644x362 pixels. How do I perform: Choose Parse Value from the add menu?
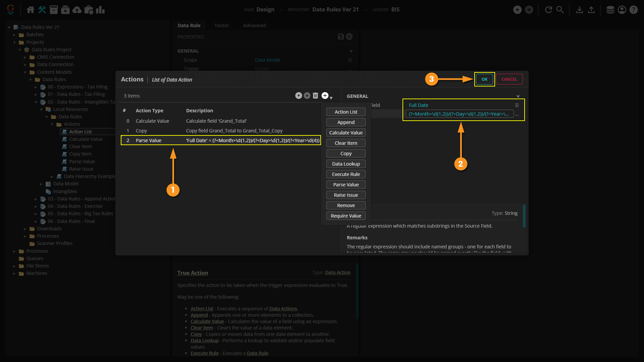click(x=346, y=185)
